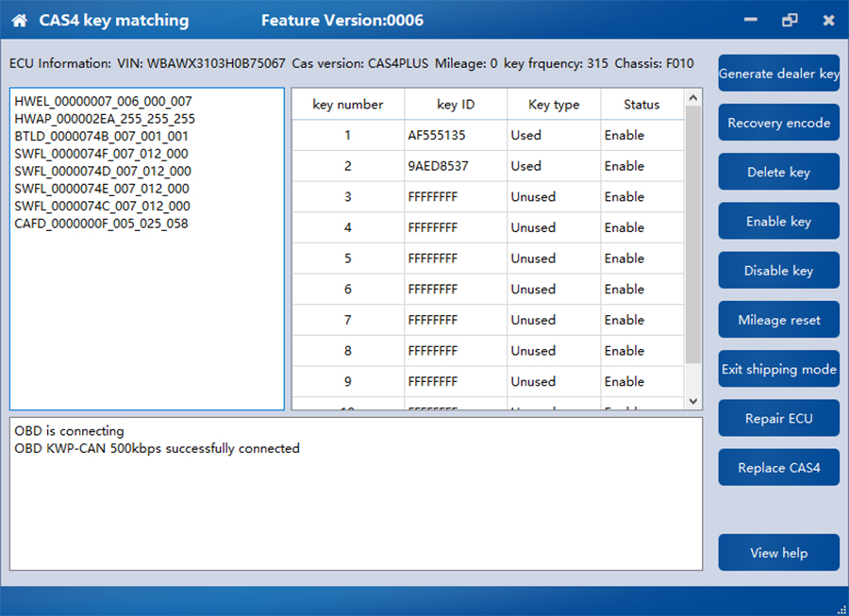Open the Replace CAS4 function

[778, 468]
